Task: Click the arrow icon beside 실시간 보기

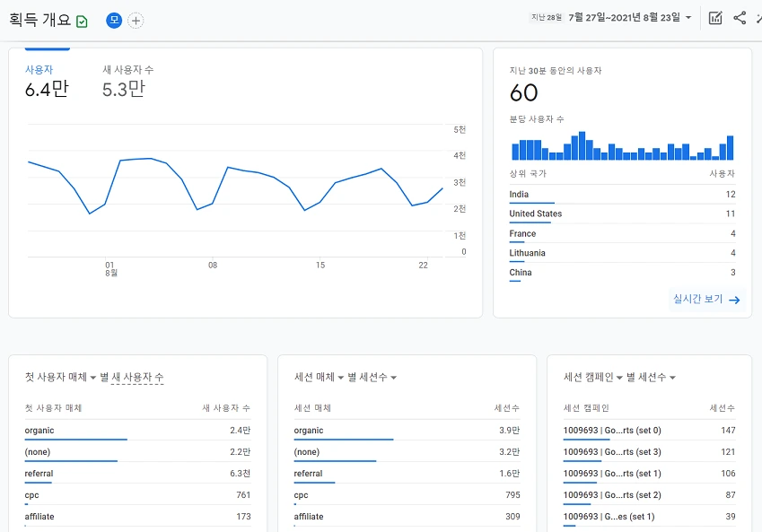Action: coord(734,300)
